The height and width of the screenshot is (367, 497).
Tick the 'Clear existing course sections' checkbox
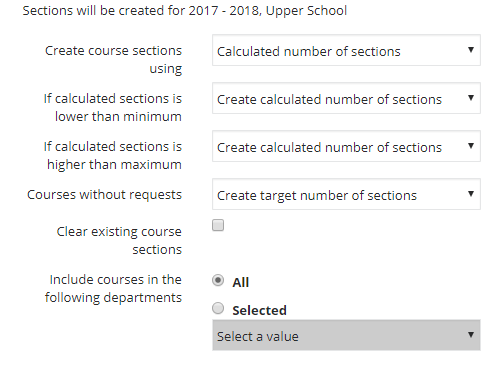tap(218, 225)
